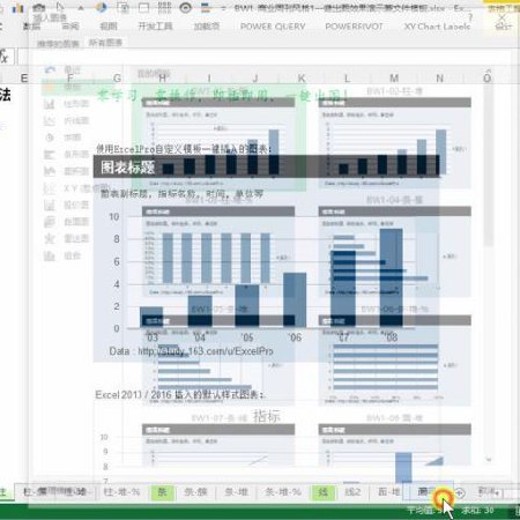The image size is (520, 520).
Task: Open the 开发工具 ribbon tab
Action: 155,26
